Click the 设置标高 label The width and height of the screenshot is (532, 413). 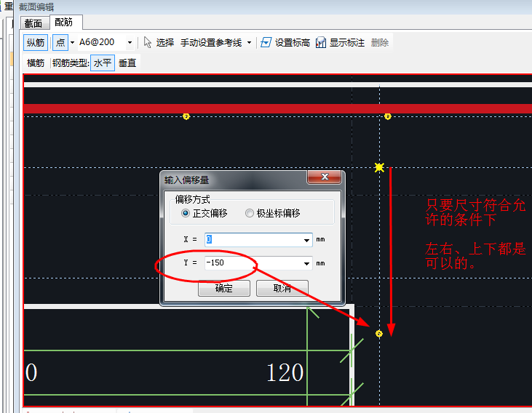click(x=292, y=43)
